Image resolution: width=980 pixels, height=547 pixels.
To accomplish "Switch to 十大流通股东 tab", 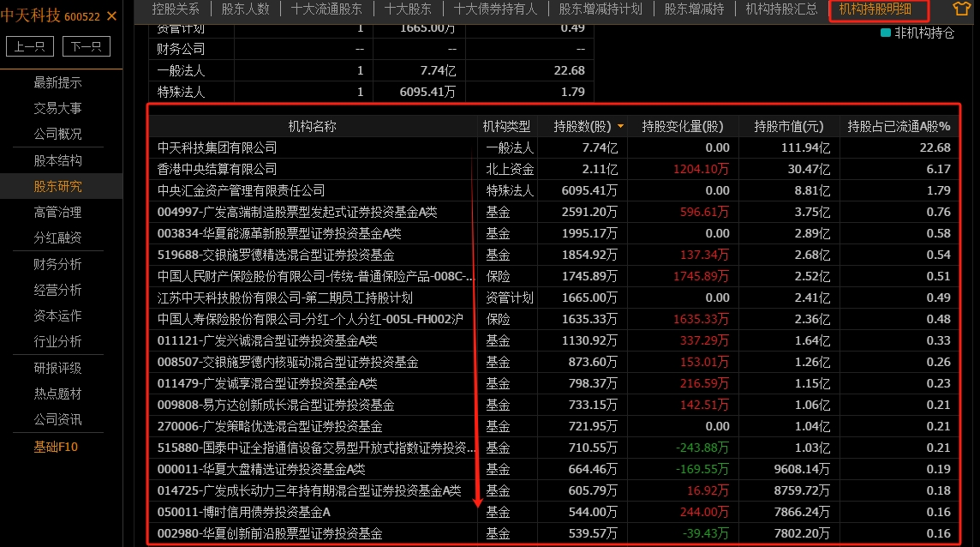I will [327, 9].
